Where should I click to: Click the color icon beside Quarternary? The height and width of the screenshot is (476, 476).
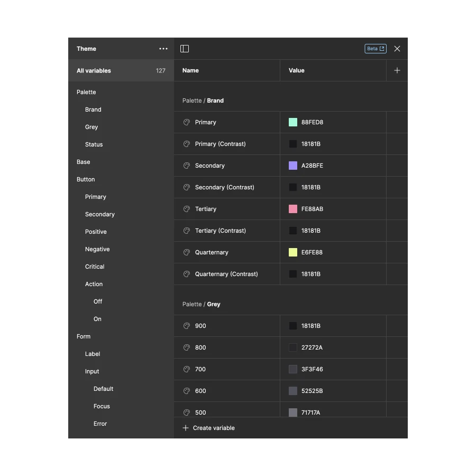(187, 252)
